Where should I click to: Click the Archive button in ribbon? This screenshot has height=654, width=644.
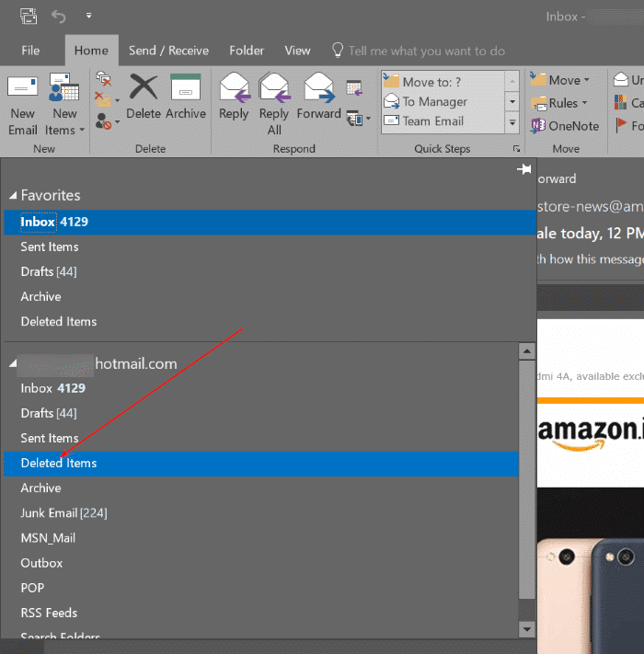[x=186, y=97]
